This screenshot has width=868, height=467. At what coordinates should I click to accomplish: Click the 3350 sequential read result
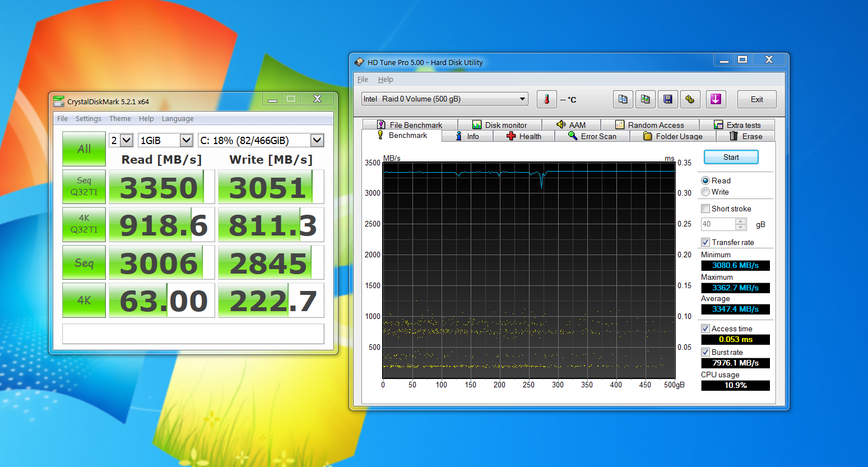coord(162,187)
